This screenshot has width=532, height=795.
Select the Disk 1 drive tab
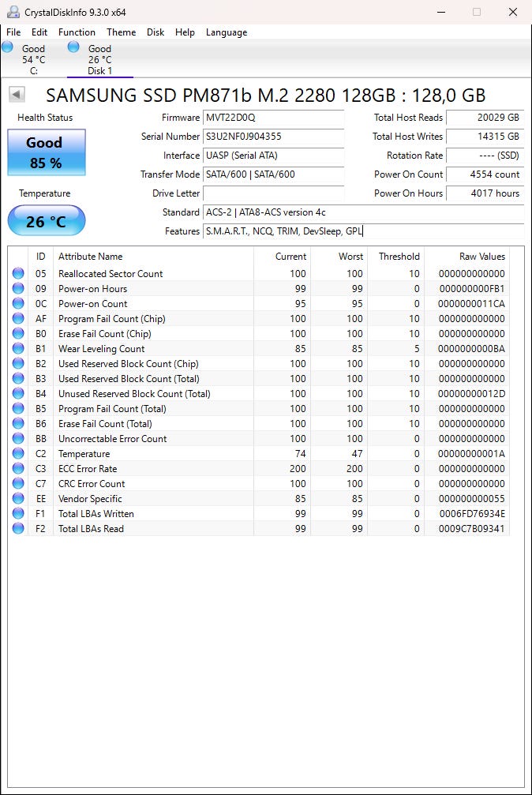[x=100, y=58]
